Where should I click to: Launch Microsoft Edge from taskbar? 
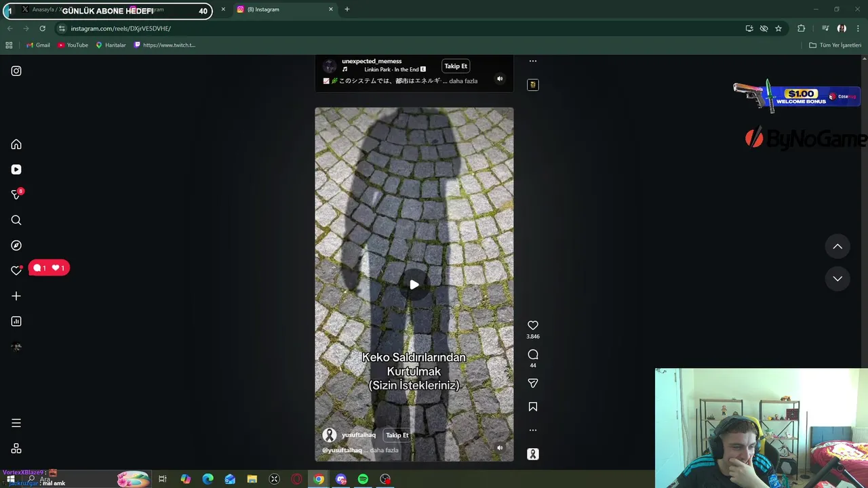point(208,479)
